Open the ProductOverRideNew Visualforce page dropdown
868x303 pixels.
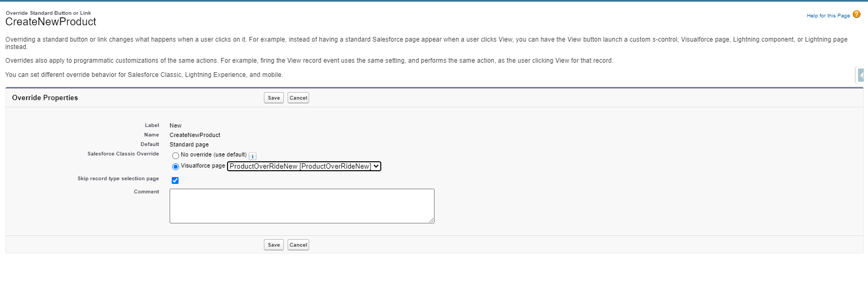tap(304, 167)
